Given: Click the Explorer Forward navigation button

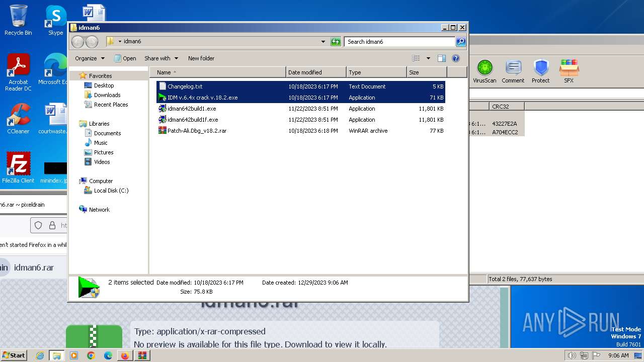Looking at the screenshot, I should click(x=92, y=42).
